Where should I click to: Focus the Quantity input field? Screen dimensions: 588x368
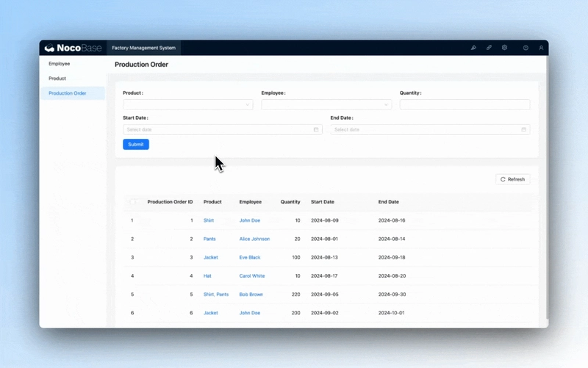point(465,105)
